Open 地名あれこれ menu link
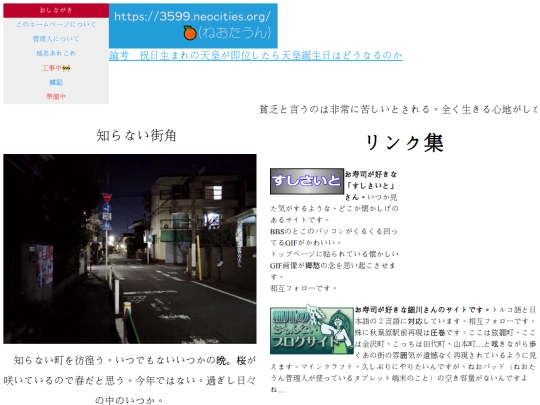The width and height of the screenshot is (540, 405). tap(56, 53)
